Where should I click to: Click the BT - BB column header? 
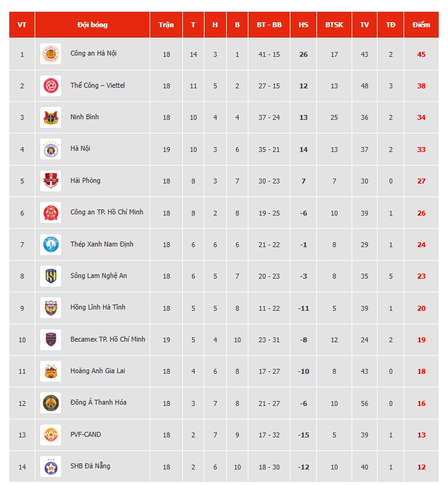[269, 25]
